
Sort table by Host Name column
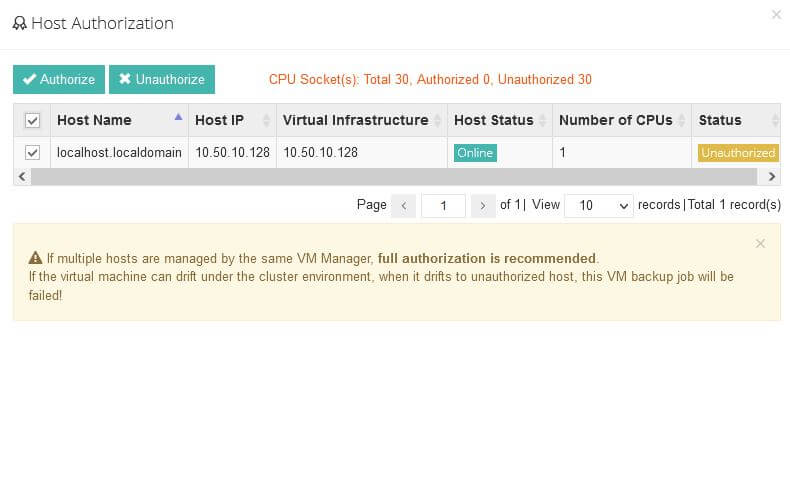(119, 120)
